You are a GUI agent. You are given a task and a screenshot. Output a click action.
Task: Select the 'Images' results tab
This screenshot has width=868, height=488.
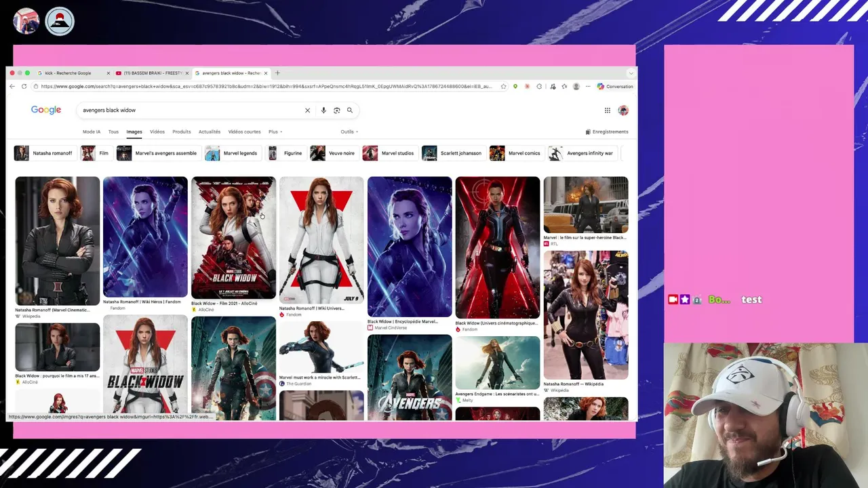pos(134,132)
